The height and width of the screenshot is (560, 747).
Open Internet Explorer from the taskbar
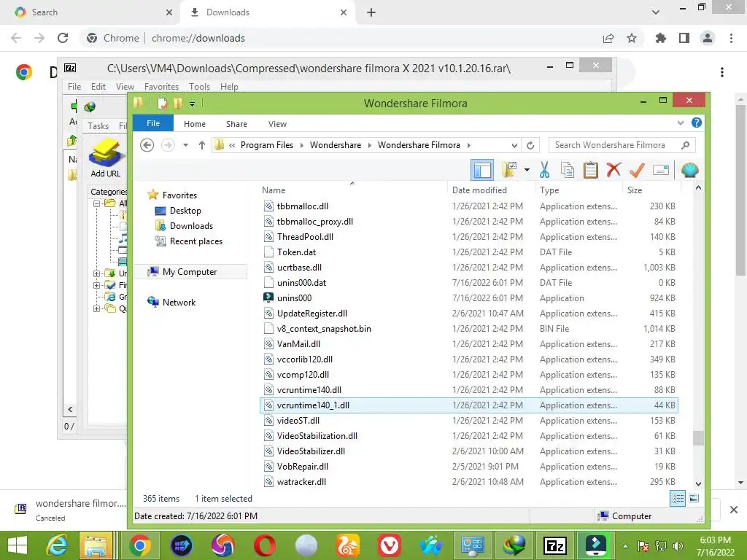[57, 545]
